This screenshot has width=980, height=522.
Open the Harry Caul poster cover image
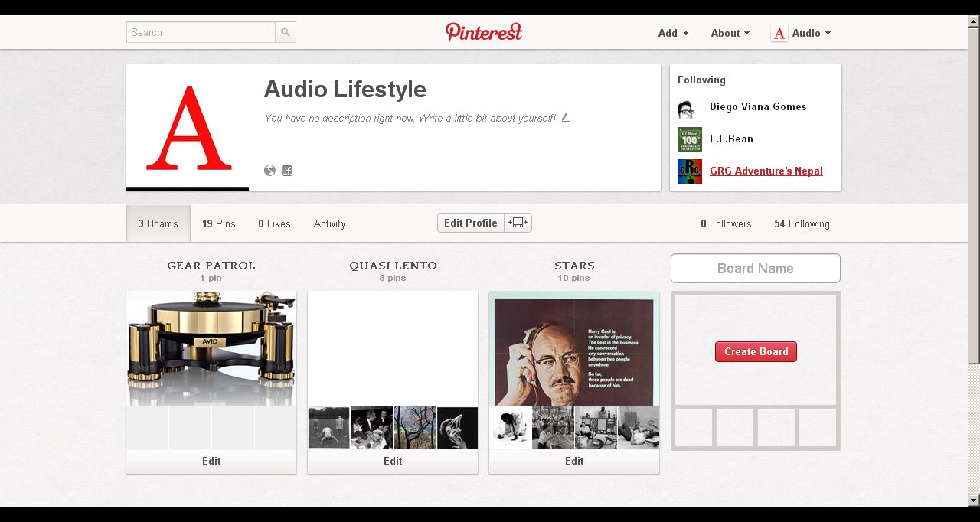(574, 348)
